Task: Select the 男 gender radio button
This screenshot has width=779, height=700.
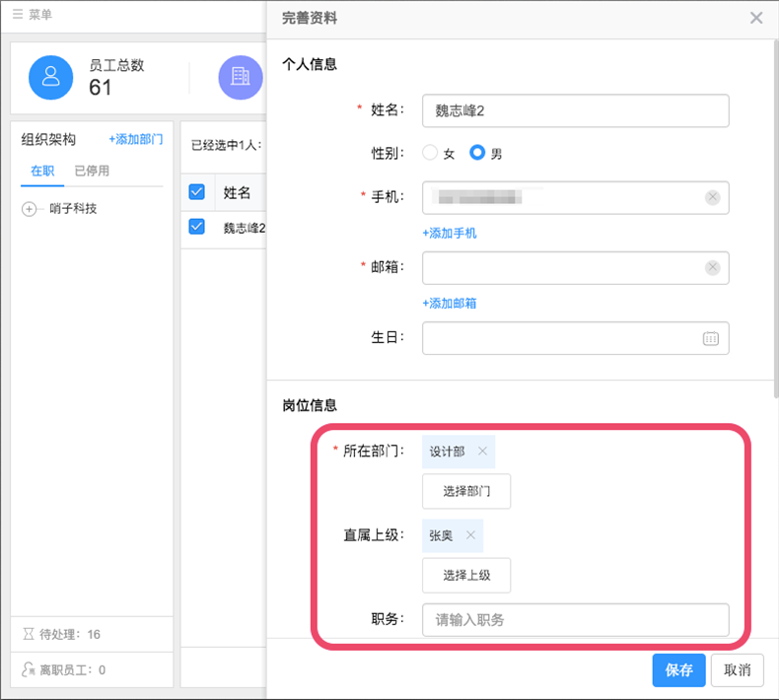Action: pos(477,153)
